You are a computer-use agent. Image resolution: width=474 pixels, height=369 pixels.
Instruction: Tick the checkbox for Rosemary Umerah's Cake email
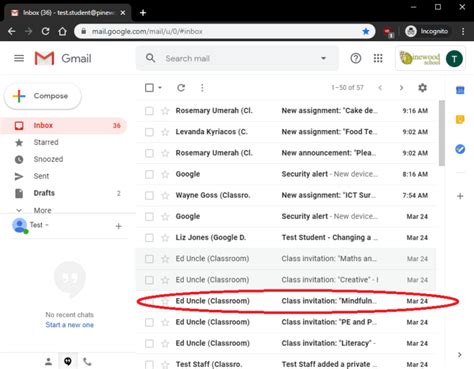tap(149, 111)
